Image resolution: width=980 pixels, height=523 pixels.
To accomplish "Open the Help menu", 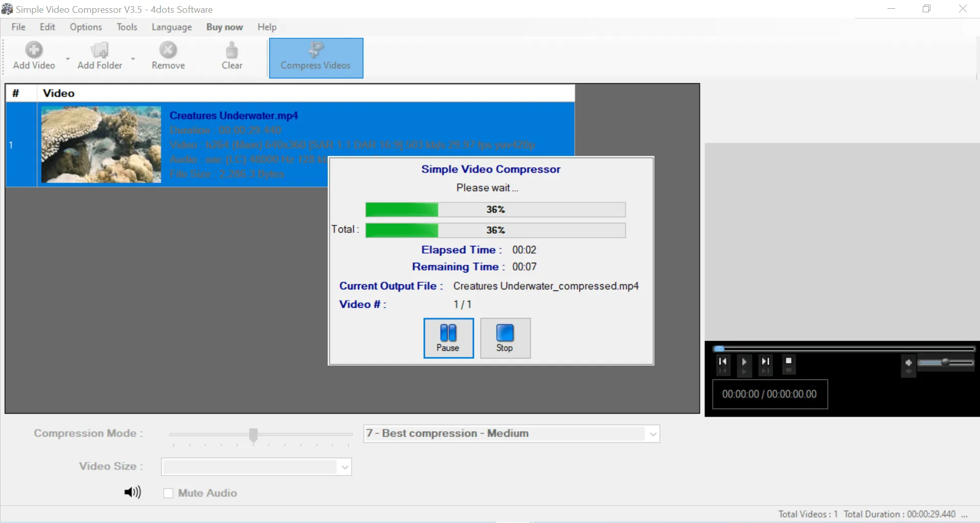I will [x=267, y=27].
